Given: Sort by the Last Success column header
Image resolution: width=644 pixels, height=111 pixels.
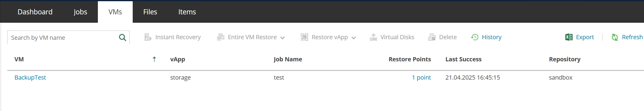Looking at the screenshot, I should [x=463, y=59].
